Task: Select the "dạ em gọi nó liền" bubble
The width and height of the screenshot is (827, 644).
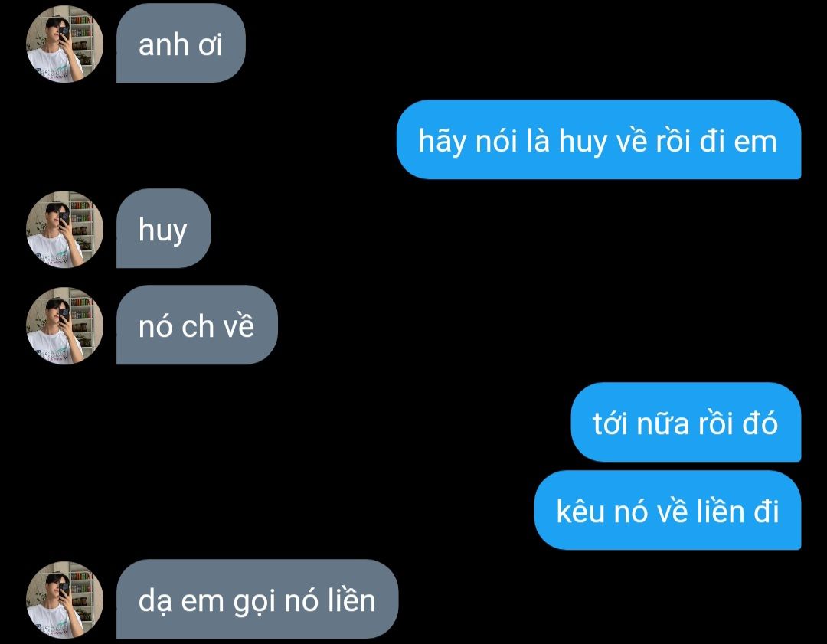Action: pos(257,599)
